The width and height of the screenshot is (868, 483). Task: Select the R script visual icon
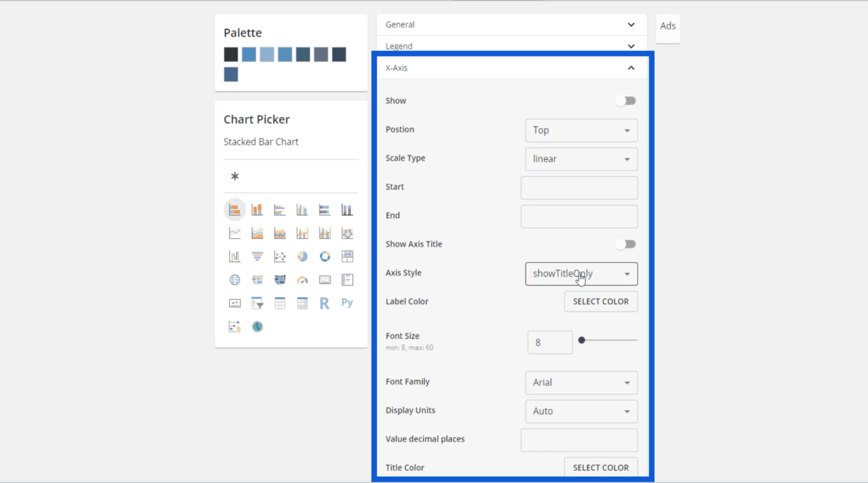point(324,303)
